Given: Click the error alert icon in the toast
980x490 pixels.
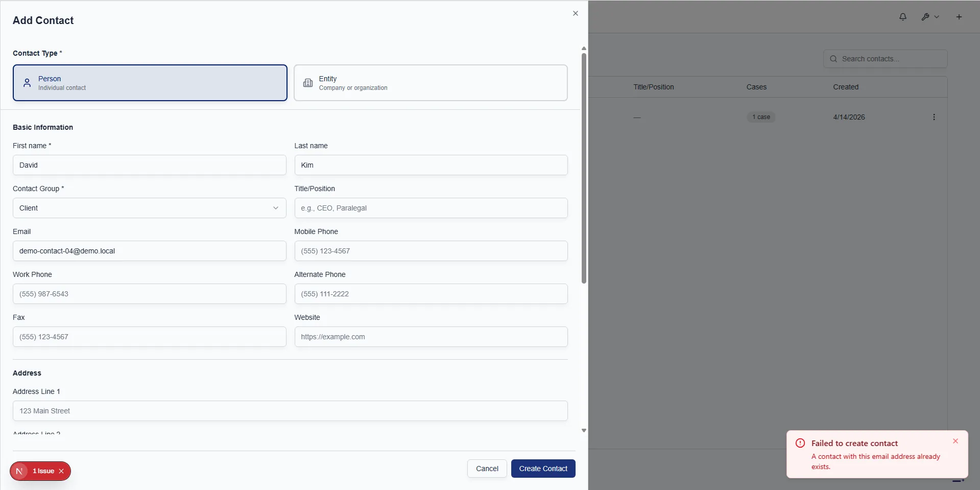Looking at the screenshot, I should tap(800, 443).
